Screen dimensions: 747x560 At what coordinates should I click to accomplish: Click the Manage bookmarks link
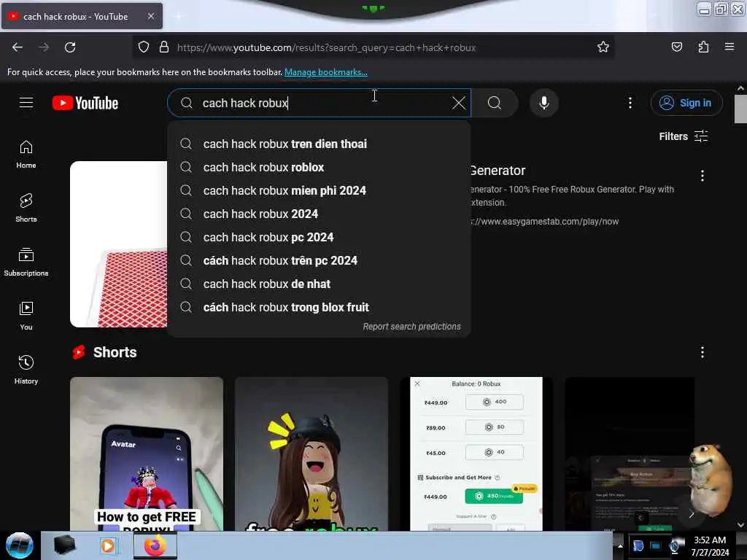pos(326,72)
